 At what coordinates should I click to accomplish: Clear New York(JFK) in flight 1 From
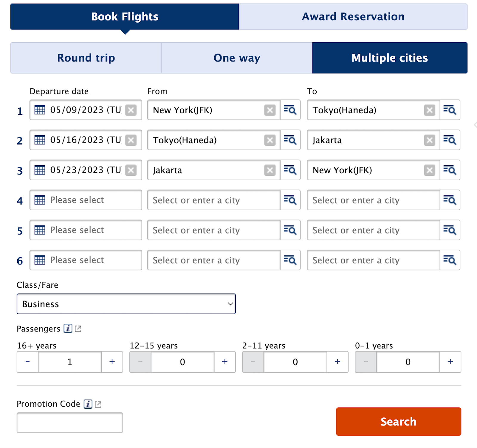tap(270, 110)
